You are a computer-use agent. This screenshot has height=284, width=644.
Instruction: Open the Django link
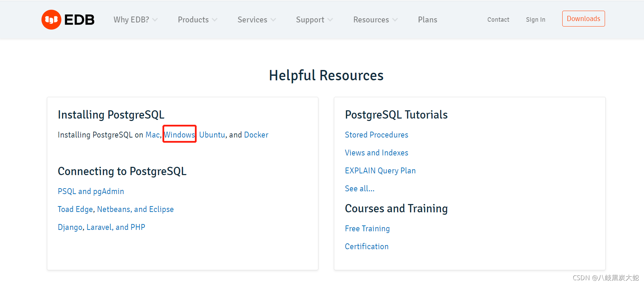point(70,227)
